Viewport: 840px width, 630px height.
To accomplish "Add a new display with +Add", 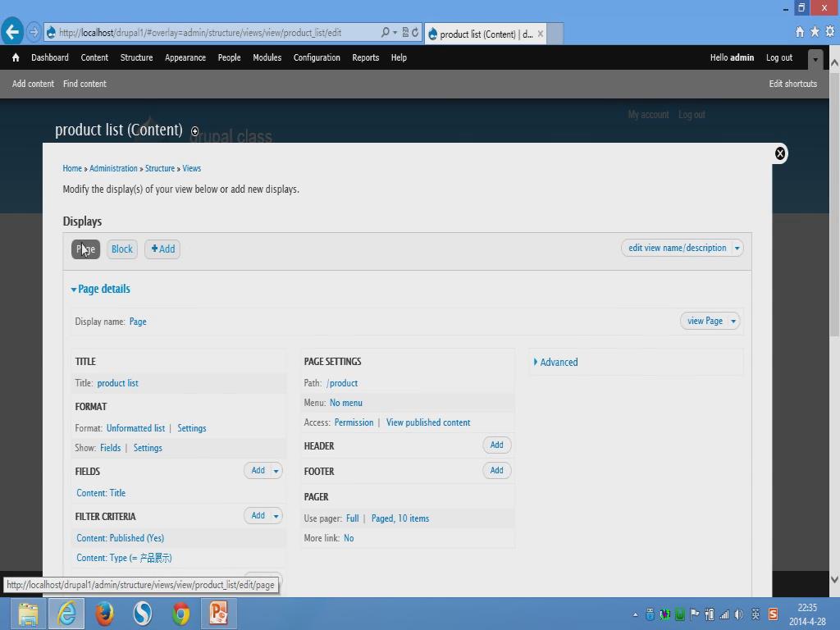I will click(x=163, y=249).
